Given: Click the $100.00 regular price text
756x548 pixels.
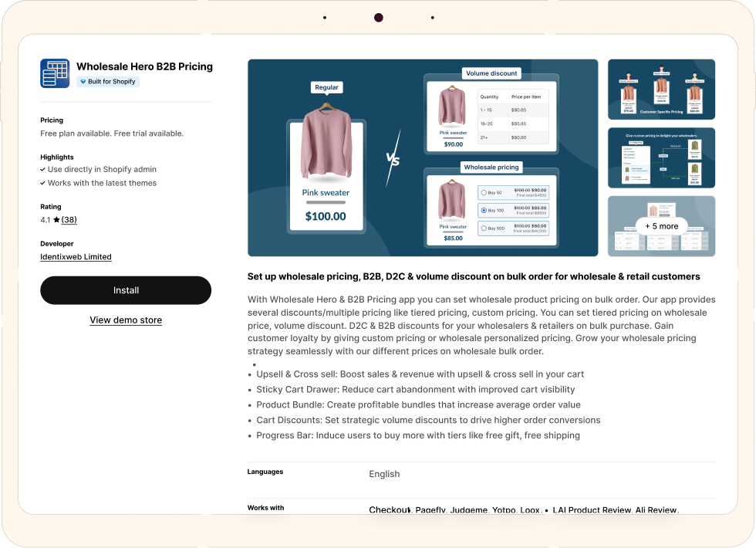Looking at the screenshot, I should pyautogui.click(x=326, y=216).
